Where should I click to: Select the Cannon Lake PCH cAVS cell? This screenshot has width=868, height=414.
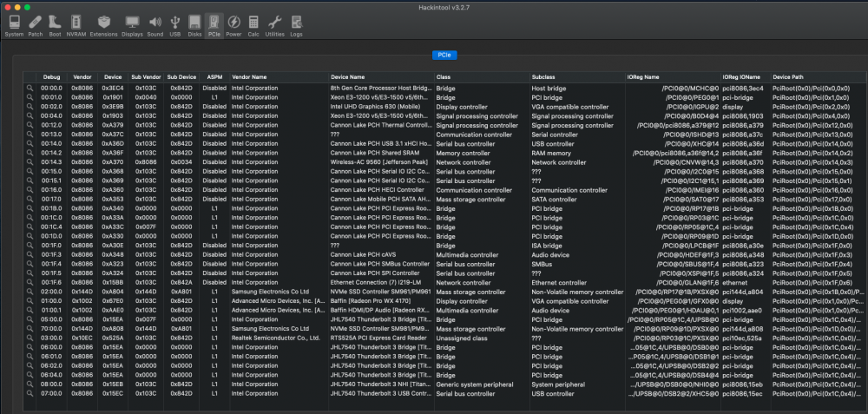click(x=363, y=254)
